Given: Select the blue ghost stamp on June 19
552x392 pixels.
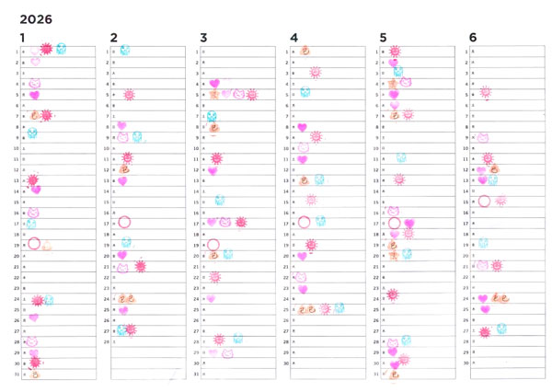Looking at the screenshot, I should point(483,242).
